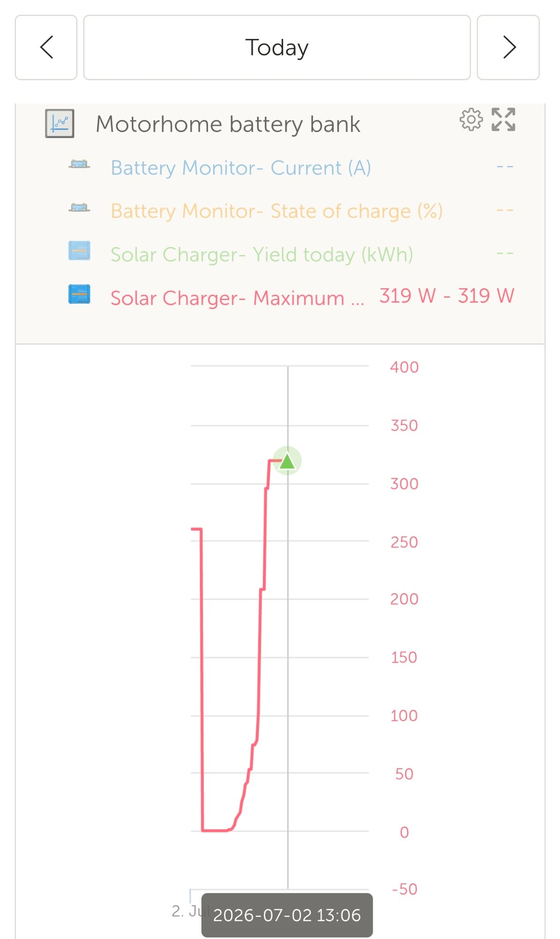
Task: Open widget settings gear icon
Action: tap(471, 120)
